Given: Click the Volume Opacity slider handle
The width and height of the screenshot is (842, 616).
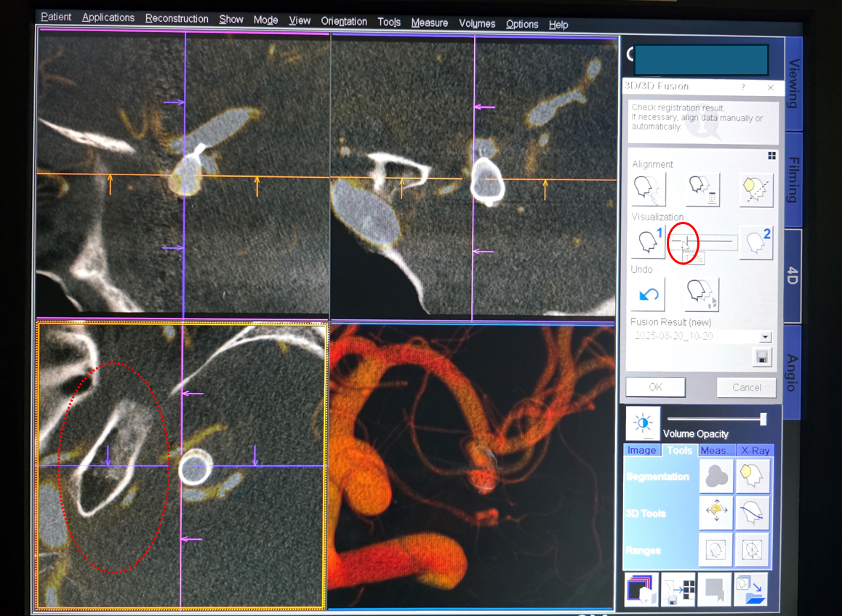Looking at the screenshot, I should pos(763,419).
